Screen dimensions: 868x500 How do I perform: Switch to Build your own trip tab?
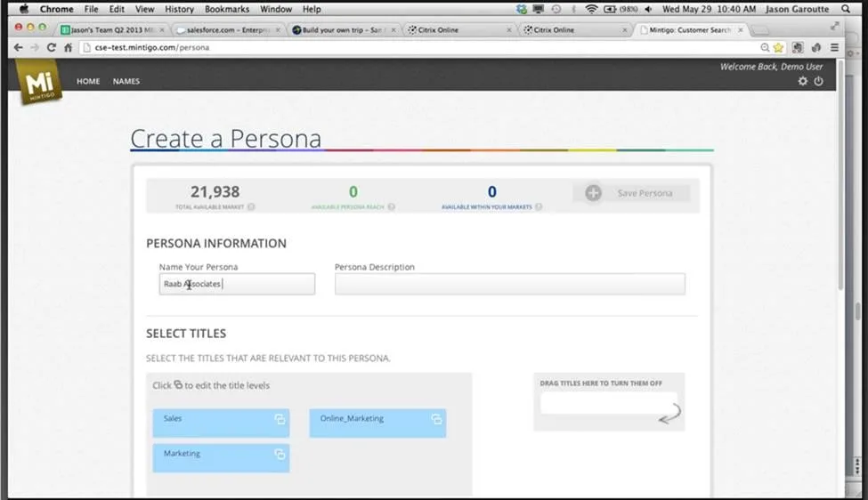pyautogui.click(x=344, y=30)
